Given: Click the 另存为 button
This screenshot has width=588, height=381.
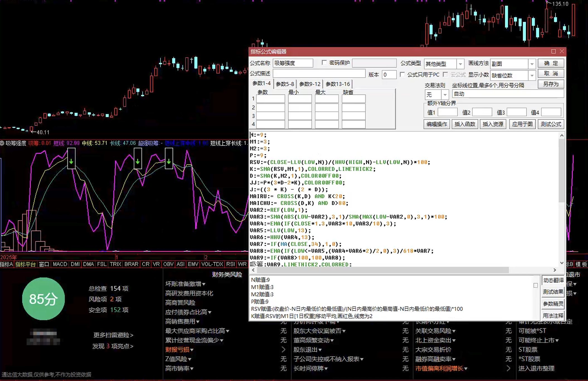Looking at the screenshot, I should 551,84.
